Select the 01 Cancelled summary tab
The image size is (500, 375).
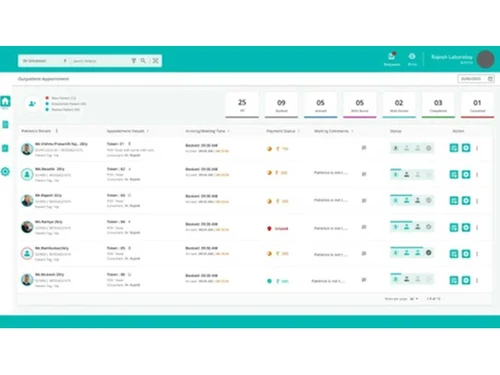point(477,105)
